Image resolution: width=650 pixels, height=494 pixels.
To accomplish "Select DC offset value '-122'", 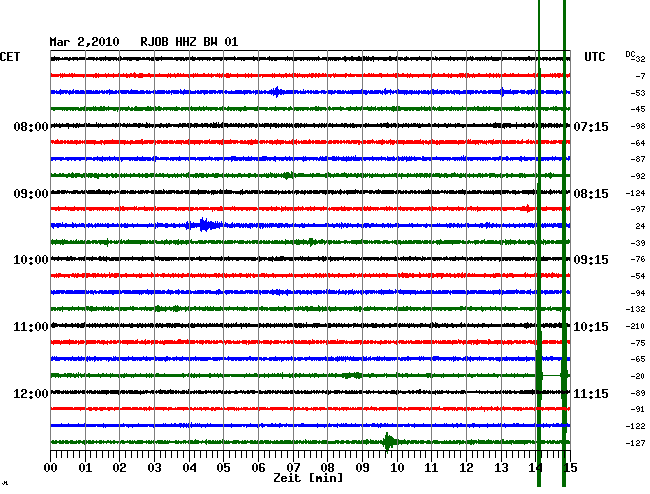I will (635, 426).
